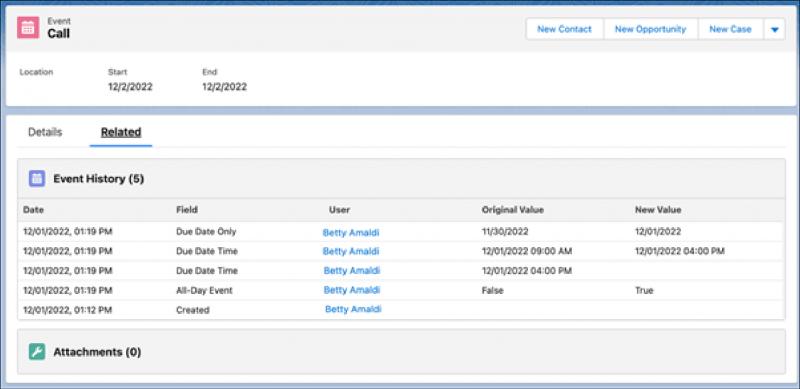This screenshot has width=800, height=389.
Task: Click the New Contact button
Action: point(564,30)
